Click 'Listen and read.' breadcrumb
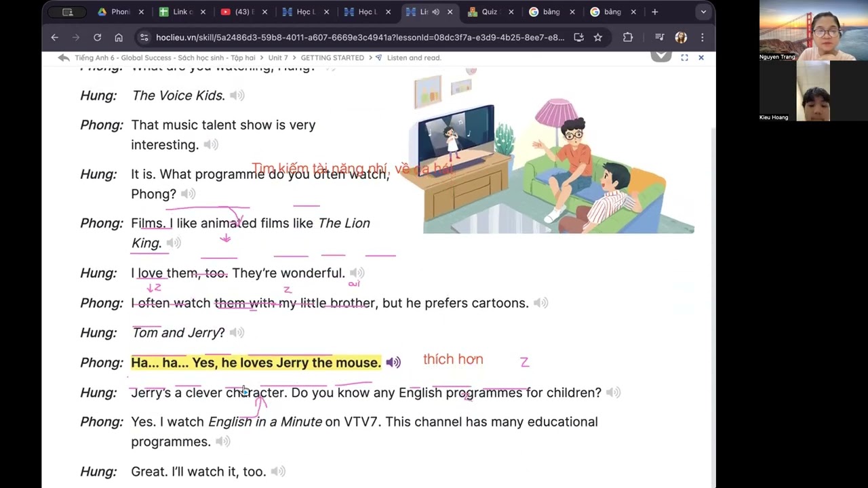 pyautogui.click(x=414, y=58)
